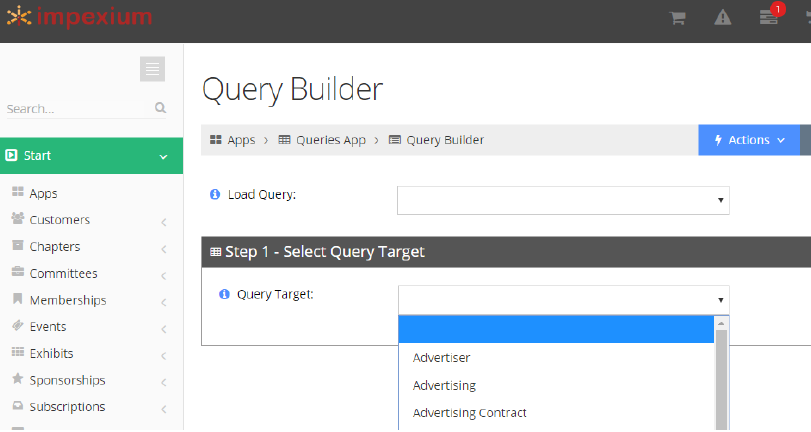The width and height of the screenshot is (811, 432).
Task: Collapse the Start section chevron
Action: pos(163,156)
